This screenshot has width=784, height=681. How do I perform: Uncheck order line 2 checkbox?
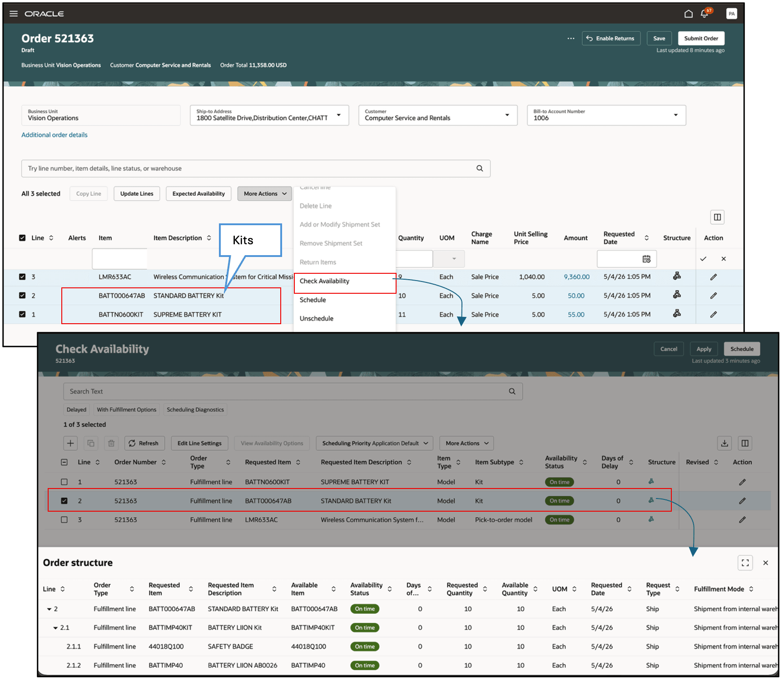pyautogui.click(x=22, y=295)
